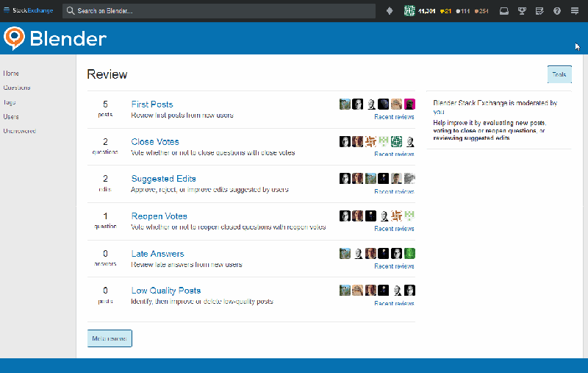This screenshot has height=373, width=588.
Task: View Recent reviews for Suggested Edits
Action: 394,191
